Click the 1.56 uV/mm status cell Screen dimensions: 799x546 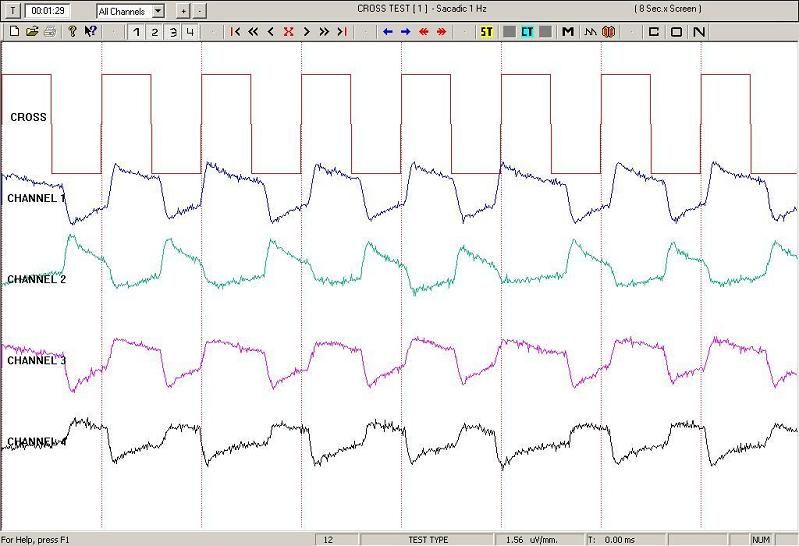click(539, 540)
